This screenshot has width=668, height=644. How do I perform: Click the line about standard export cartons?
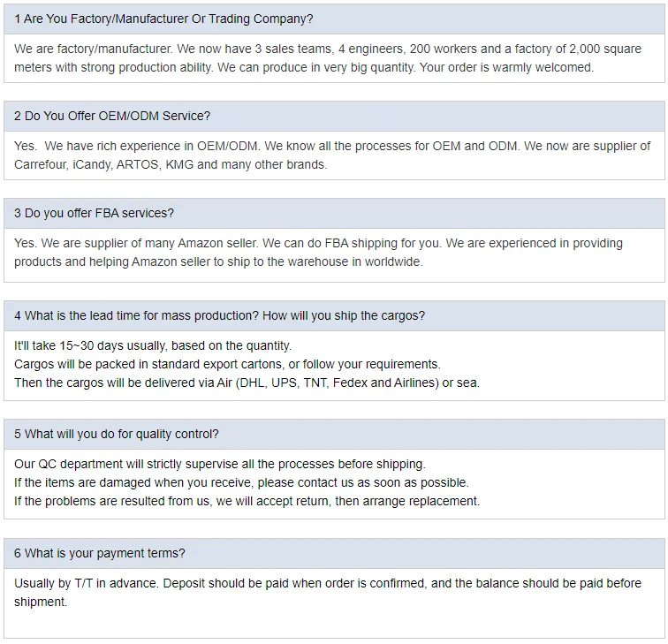(x=227, y=365)
